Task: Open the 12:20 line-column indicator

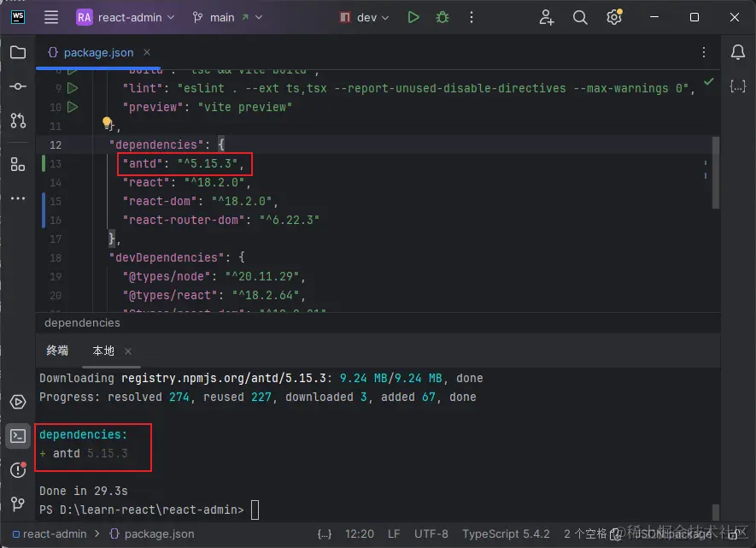Action: point(359,534)
